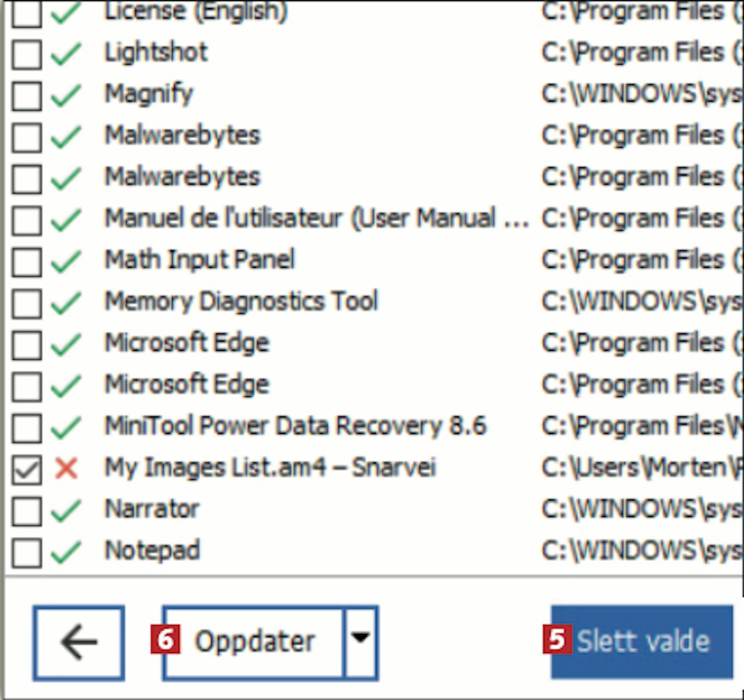
Task: Tick the checkbox for Lightshot
Action: tap(27, 54)
